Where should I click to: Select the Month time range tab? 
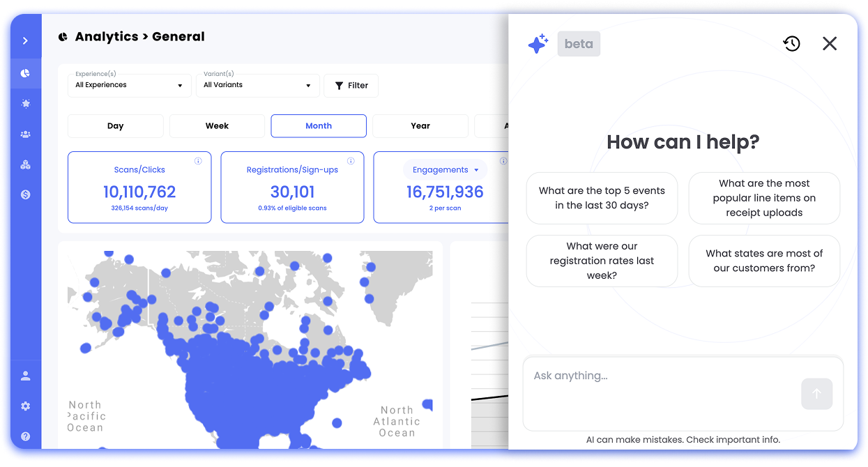click(x=319, y=126)
